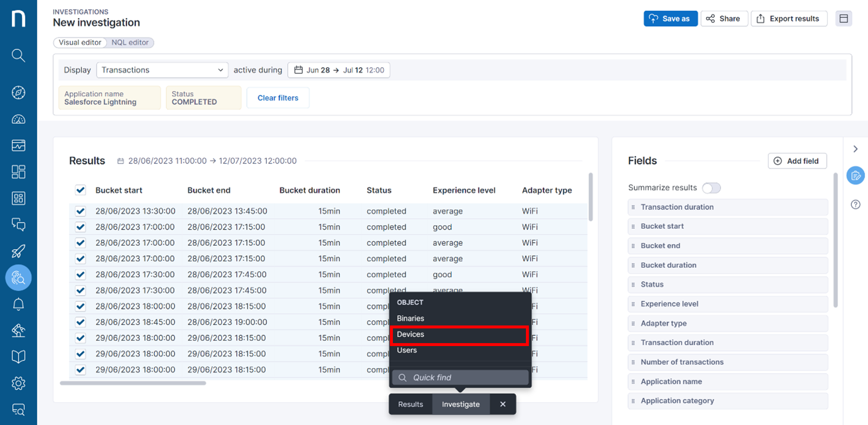Switch to the NQL editor tab
Viewport: 868px width, 425px height.
pos(130,42)
